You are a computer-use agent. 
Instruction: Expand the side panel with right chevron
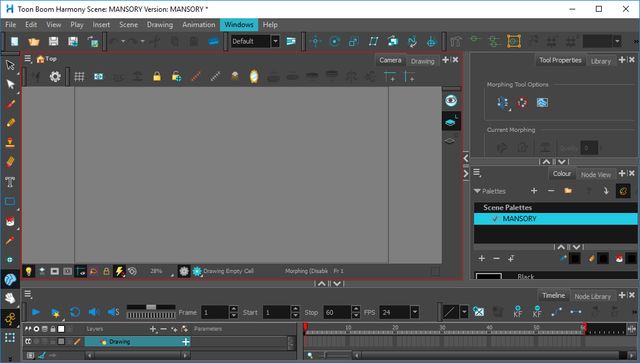coord(466,174)
